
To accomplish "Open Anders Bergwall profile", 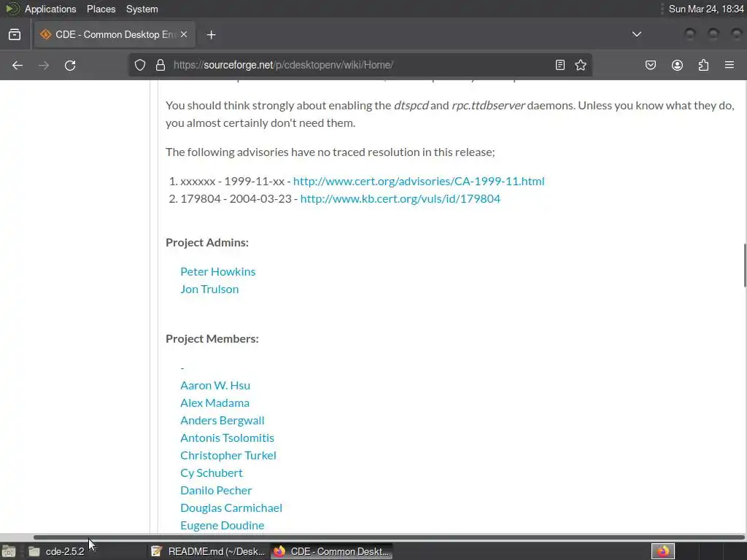I will click(x=222, y=421).
